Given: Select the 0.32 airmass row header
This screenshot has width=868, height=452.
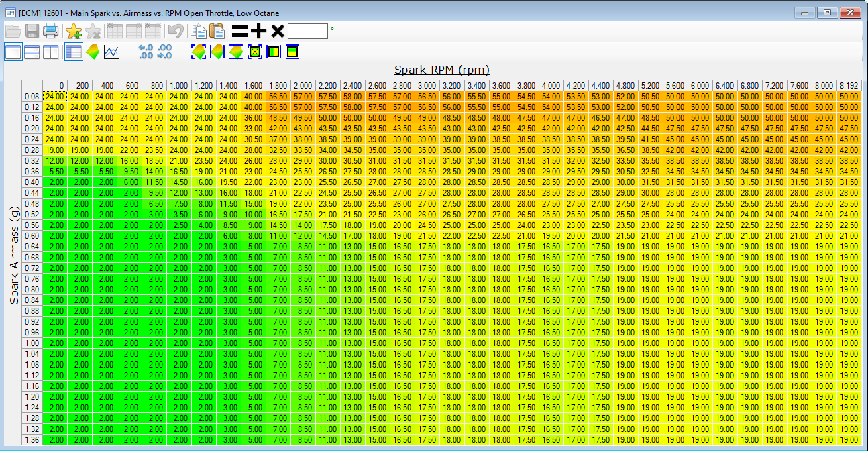Looking at the screenshot, I should (x=32, y=160).
